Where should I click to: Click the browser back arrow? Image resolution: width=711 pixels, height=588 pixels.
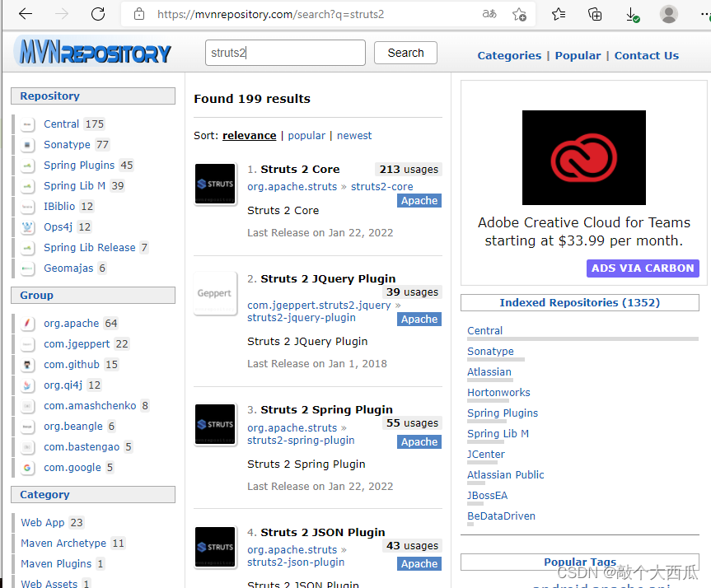pyautogui.click(x=26, y=14)
